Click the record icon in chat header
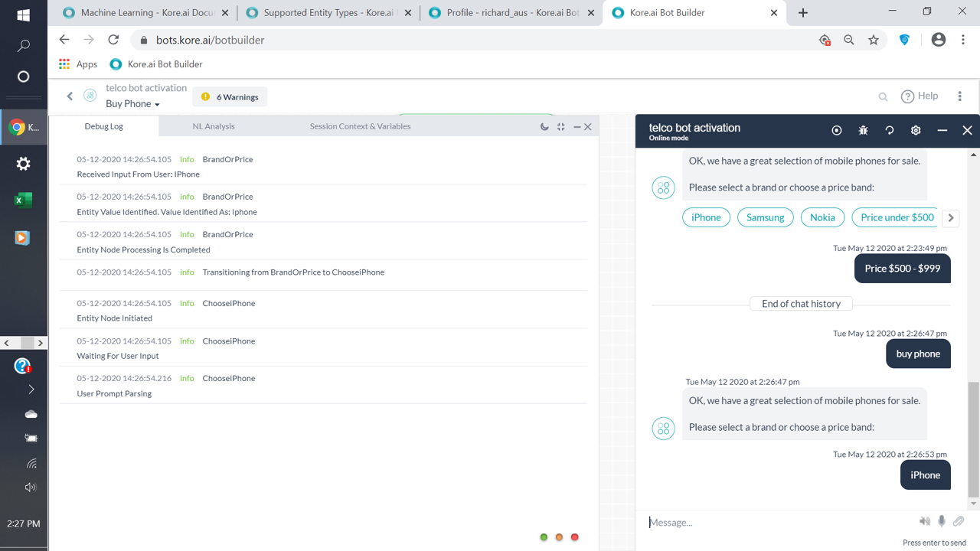The height and width of the screenshot is (551, 980). 837,131
